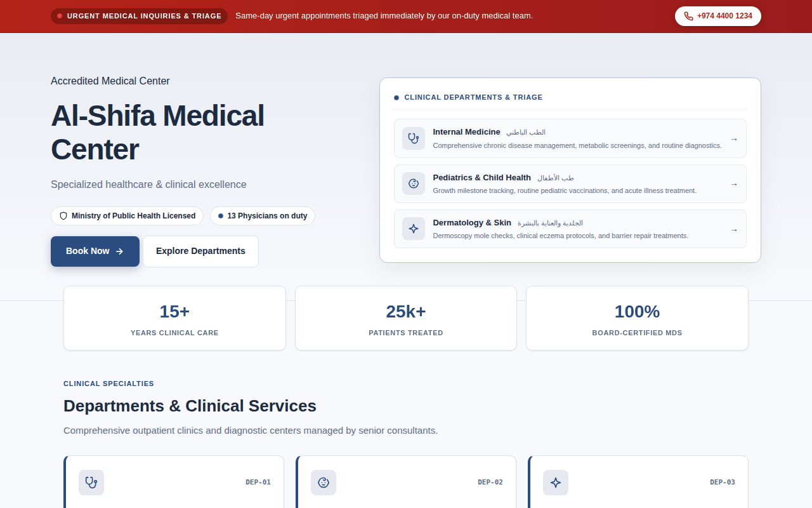This screenshot has height=508, width=812.
Task: Click the Arabic text طب الأطفال
Action: (556, 178)
